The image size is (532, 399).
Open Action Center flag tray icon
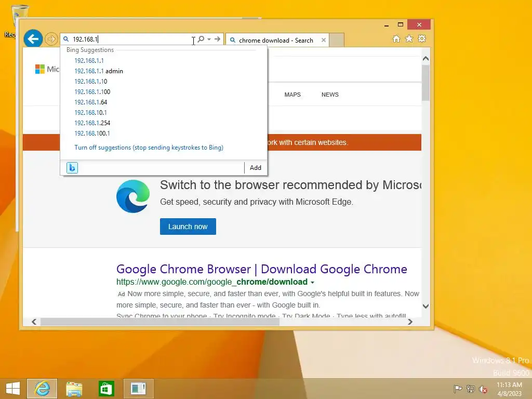pyautogui.click(x=458, y=389)
